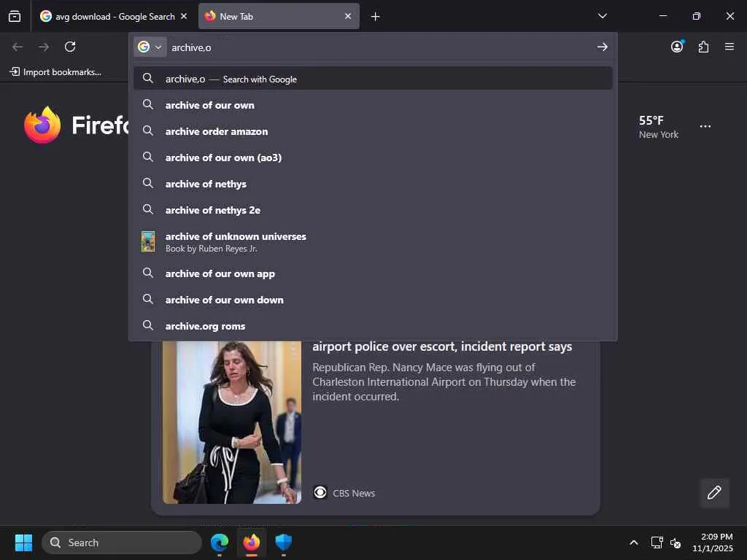Choose suggestion archive of our own app

[x=373, y=273]
